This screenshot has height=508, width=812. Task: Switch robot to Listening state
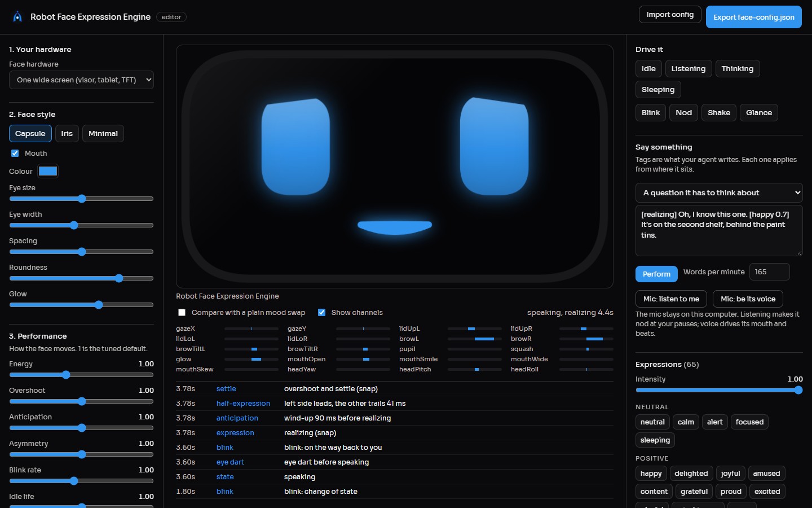coord(689,69)
